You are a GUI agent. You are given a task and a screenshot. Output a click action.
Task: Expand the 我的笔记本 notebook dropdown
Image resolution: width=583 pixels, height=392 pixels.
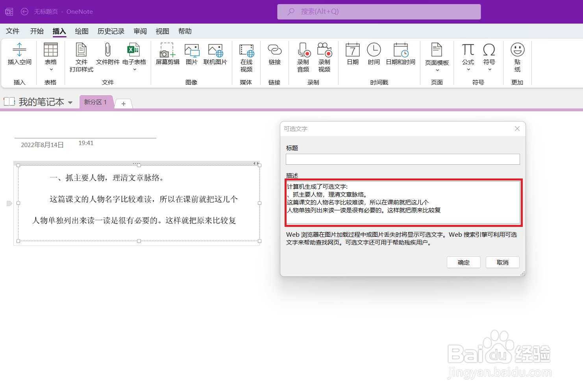click(x=70, y=102)
